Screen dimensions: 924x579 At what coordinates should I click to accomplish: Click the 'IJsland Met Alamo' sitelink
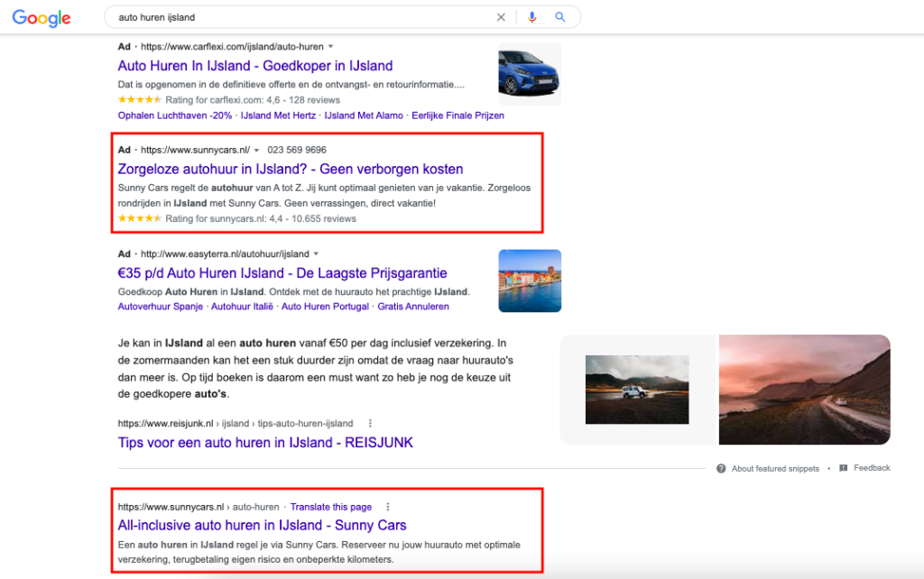(x=364, y=116)
